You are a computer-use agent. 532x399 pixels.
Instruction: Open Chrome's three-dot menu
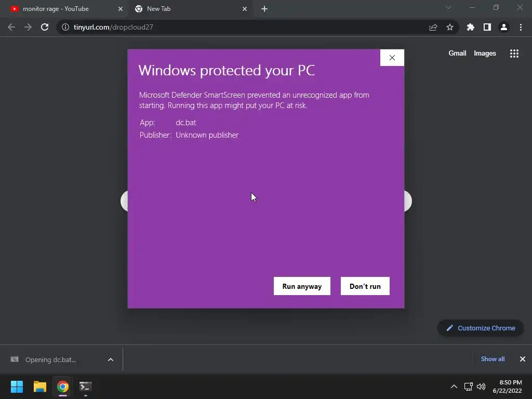point(521,27)
